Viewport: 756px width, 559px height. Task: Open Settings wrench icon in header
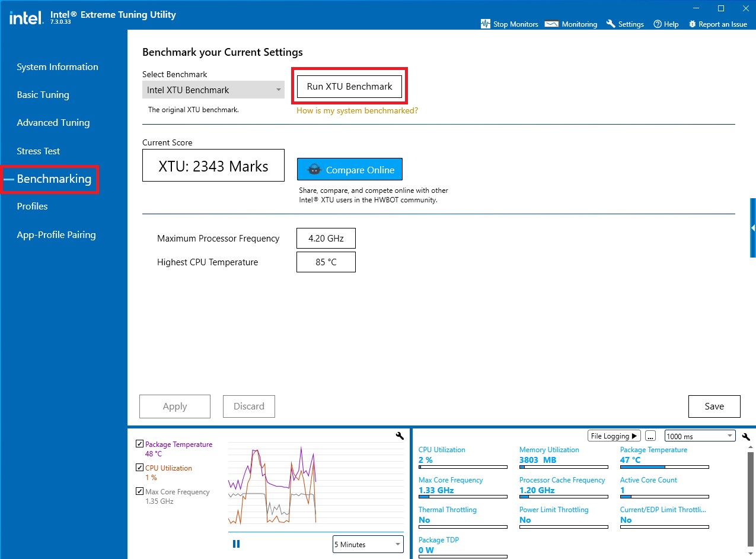(x=611, y=24)
